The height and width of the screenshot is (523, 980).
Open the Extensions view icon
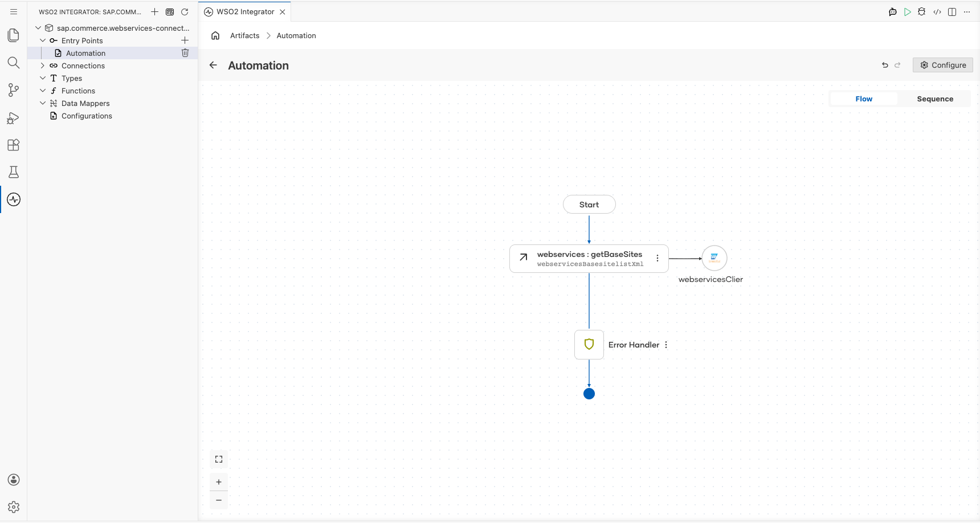click(14, 145)
